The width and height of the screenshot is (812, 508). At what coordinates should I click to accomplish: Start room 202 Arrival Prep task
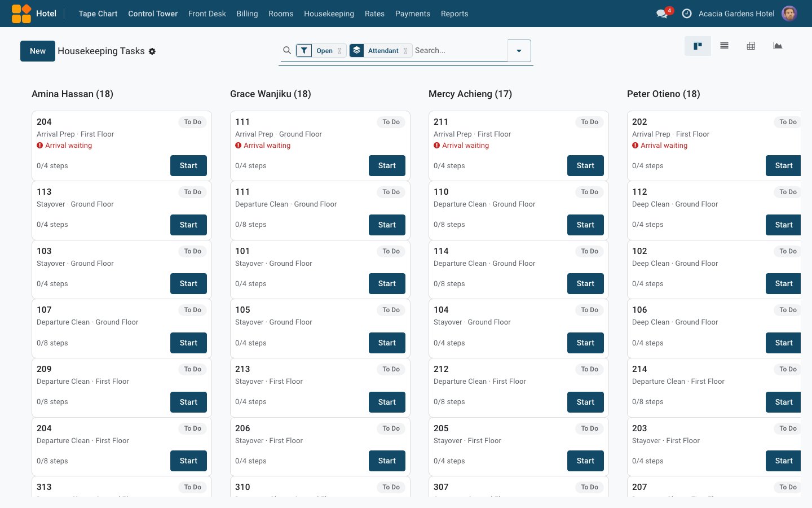(x=783, y=165)
